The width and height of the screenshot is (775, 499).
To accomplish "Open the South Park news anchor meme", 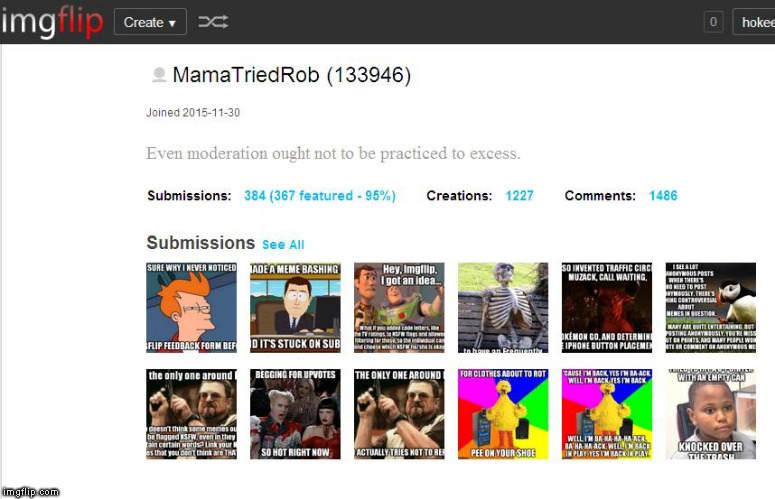I will coord(295,307).
